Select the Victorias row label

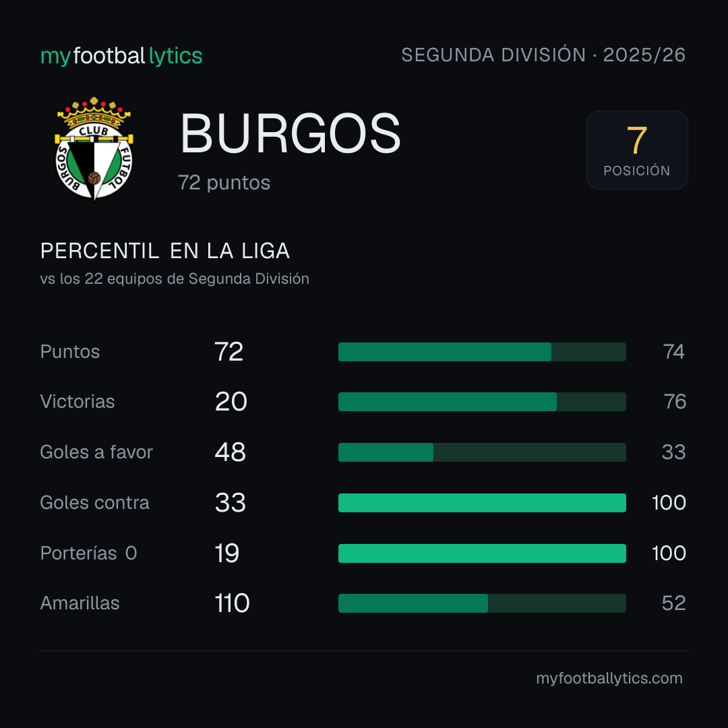point(78,402)
